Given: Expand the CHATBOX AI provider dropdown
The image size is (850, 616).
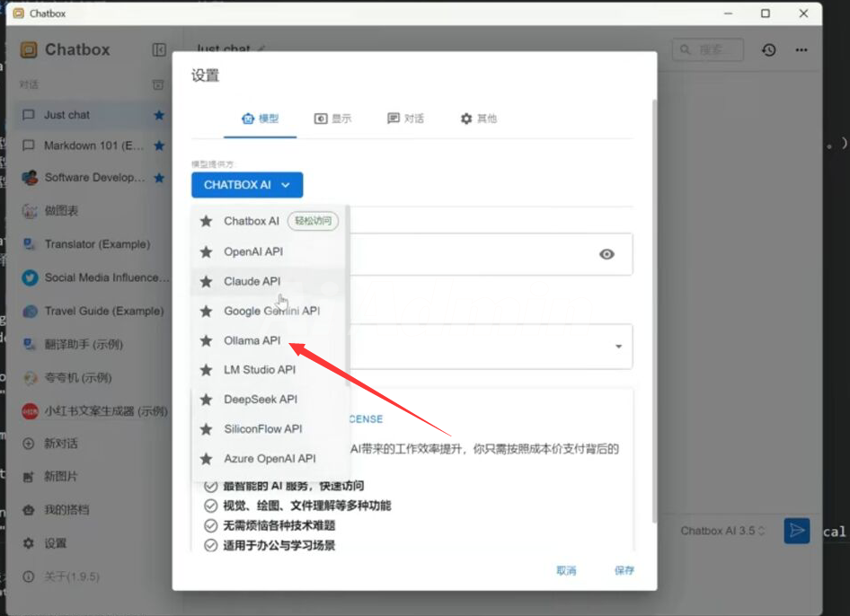Looking at the screenshot, I should coord(247,185).
